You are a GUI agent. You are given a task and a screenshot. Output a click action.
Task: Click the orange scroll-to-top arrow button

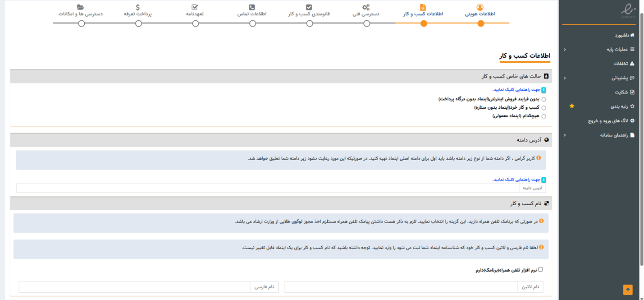(628, 290)
